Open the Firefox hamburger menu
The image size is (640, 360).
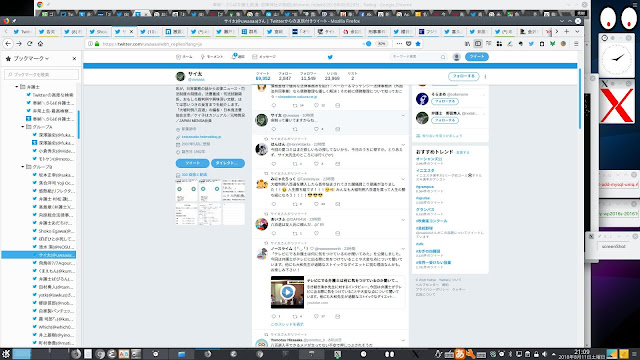coord(576,44)
